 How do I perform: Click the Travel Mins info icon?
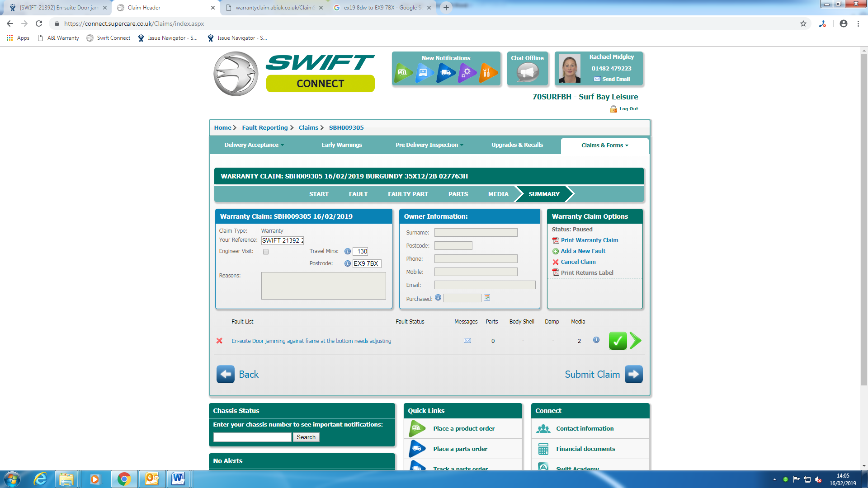(x=347, y=251)
